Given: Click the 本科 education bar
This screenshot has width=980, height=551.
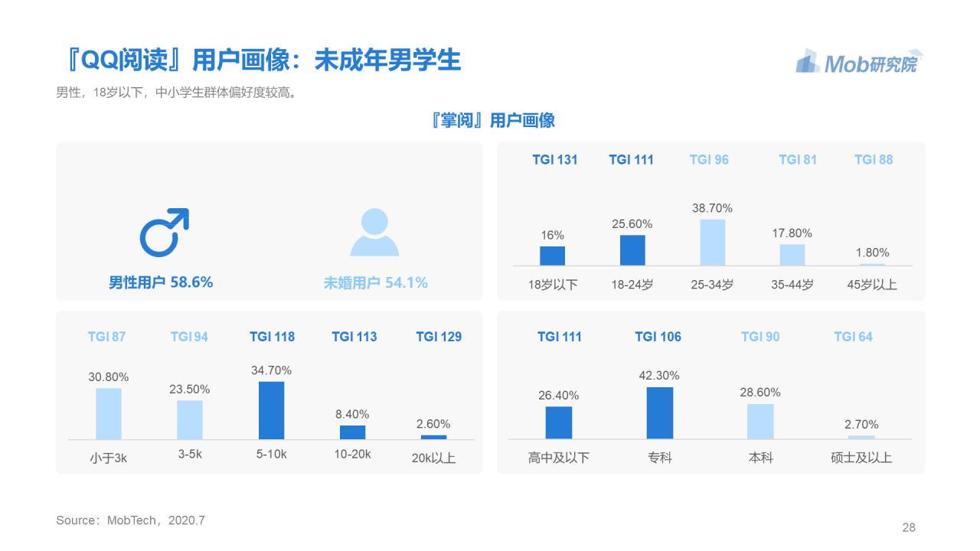Looking at the screenshot, I should [x=760, y=421].
